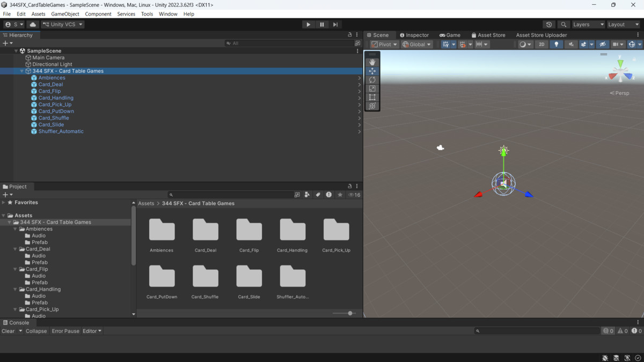Select the Transform tool
The image size is (644, 362).
[x=372, y=106]
